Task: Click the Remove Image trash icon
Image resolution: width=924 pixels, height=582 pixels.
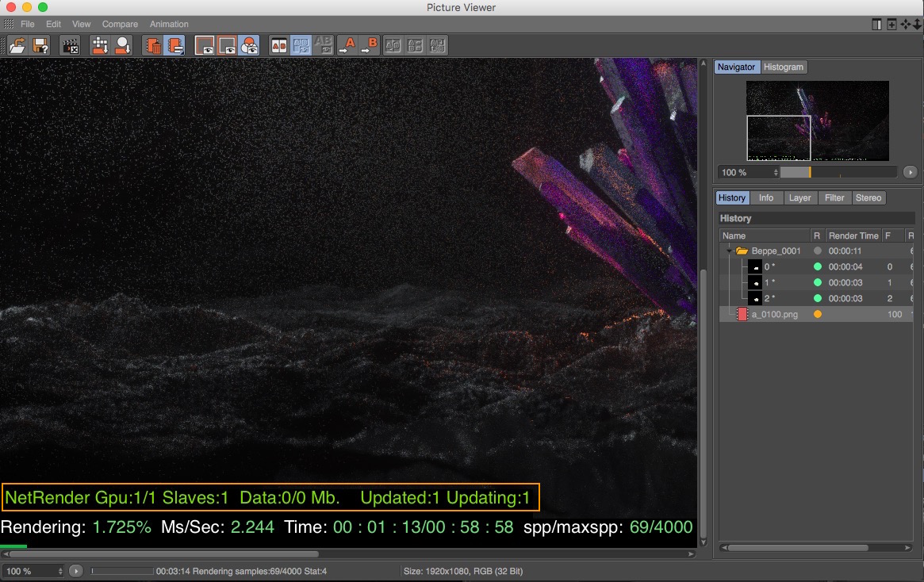Action: coord(152,46)
